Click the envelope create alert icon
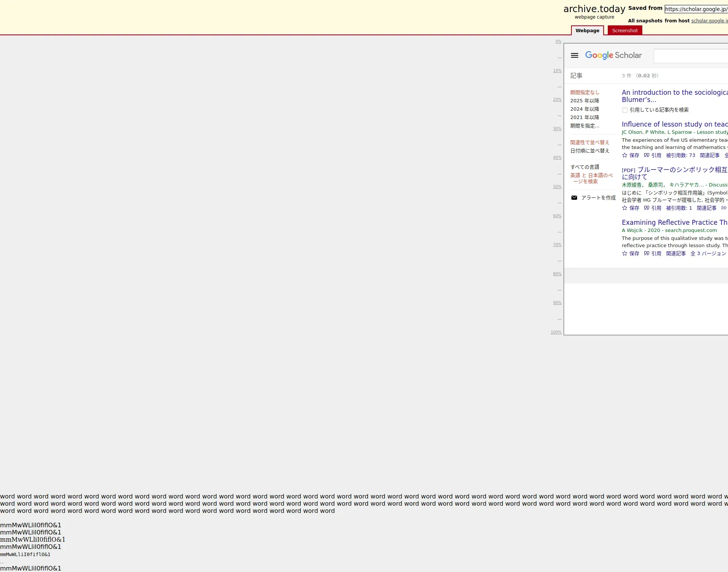The width and height of the screenshot is (728, 572). [x=574, y=198]
